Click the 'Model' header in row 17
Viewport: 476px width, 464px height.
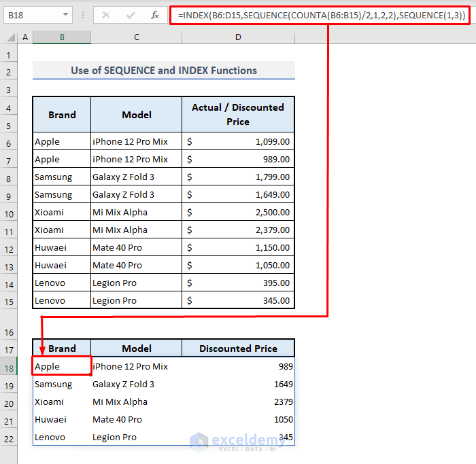[x=137, y=348]
